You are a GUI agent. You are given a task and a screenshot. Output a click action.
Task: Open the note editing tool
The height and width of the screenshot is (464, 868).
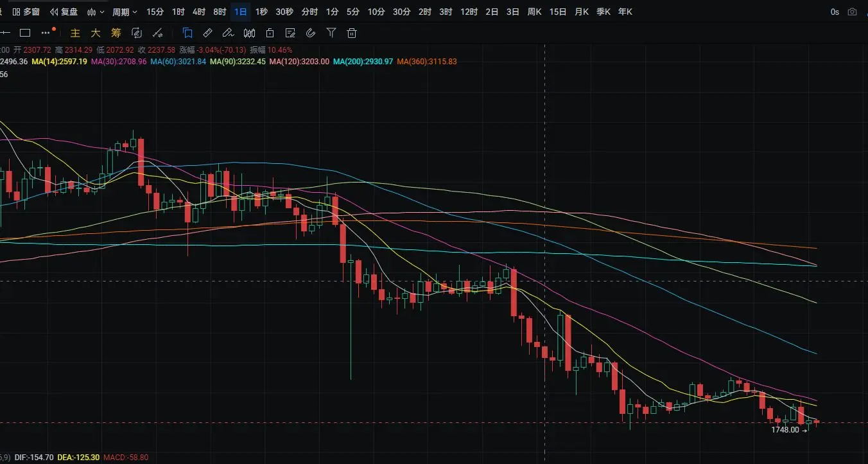click(x=290, y=33)
